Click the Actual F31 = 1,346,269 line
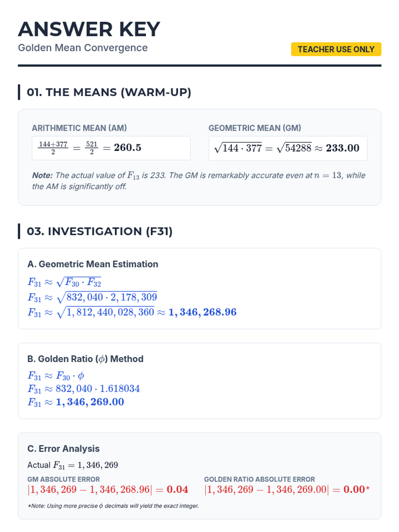Image resolution: width=399 pixels, height=532 pixels. pos(73,465)
